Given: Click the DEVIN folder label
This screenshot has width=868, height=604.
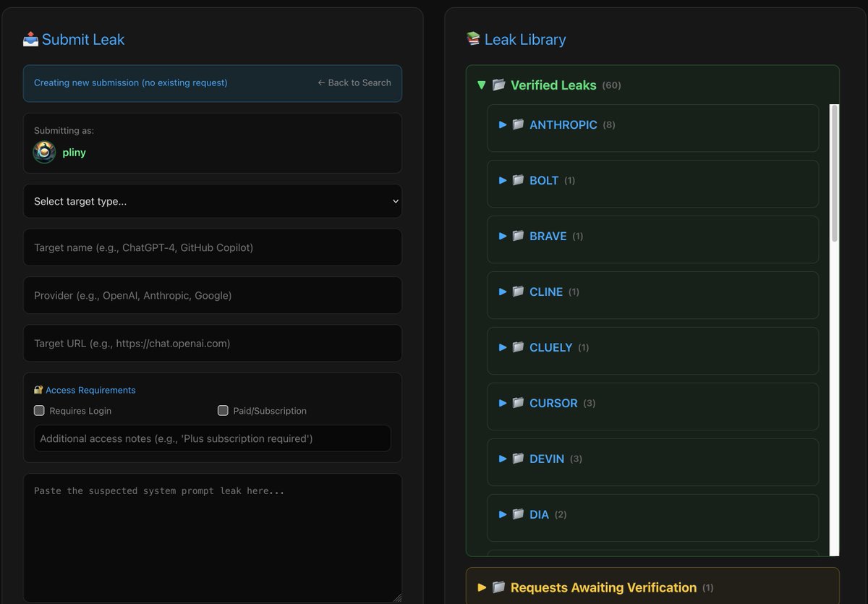Looking at the screenshot, I should [x=547, y=459].
